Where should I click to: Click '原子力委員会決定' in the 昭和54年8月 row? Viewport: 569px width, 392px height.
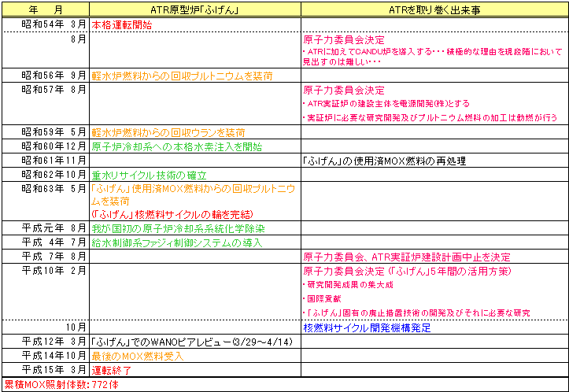point(344,39)
